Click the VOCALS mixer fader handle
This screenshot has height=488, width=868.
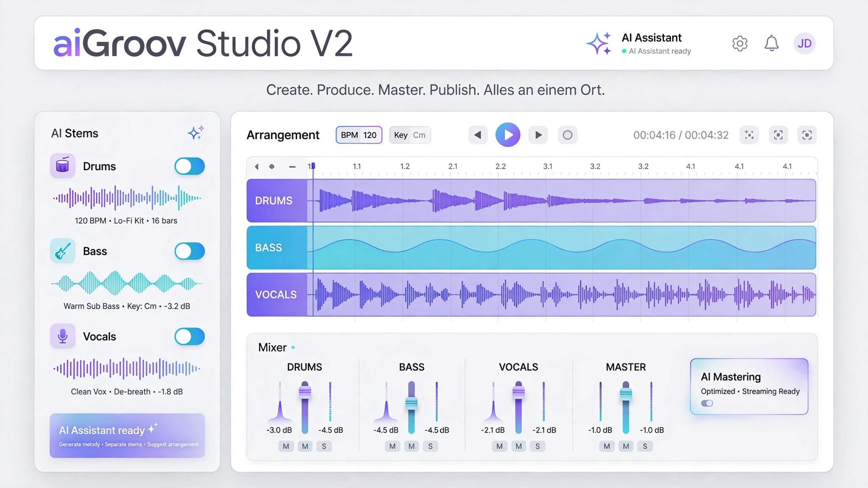518,392
